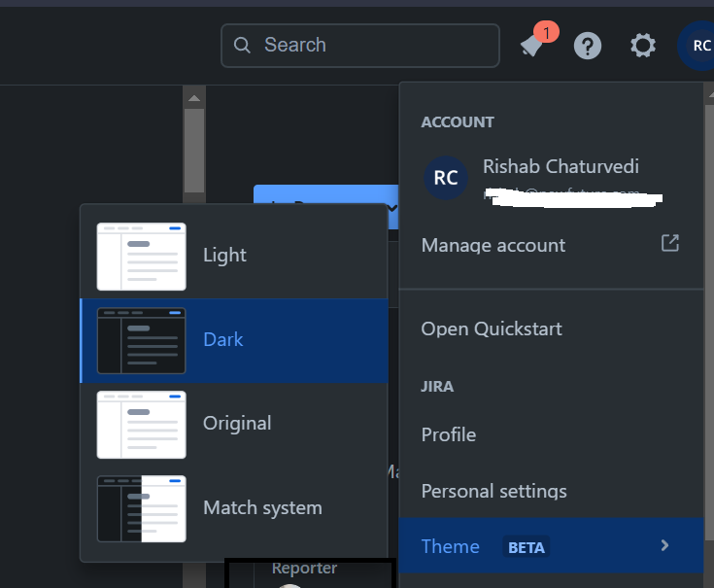Screen dimensions: 714x588
Task: Click the RC avatar next to Rishab Chaturvedi
Action: [446, 178]
